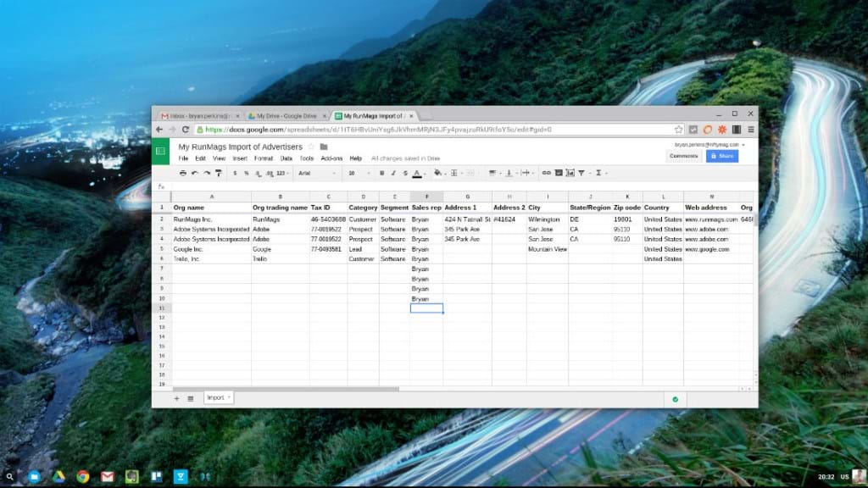Open the Data menu
Viewport: 868px width, 488px height.
[x=287, y=158]
